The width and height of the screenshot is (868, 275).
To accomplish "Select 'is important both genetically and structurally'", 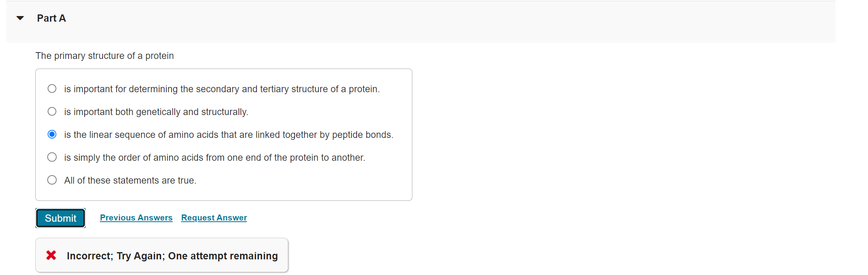I will tap(52, 111).
